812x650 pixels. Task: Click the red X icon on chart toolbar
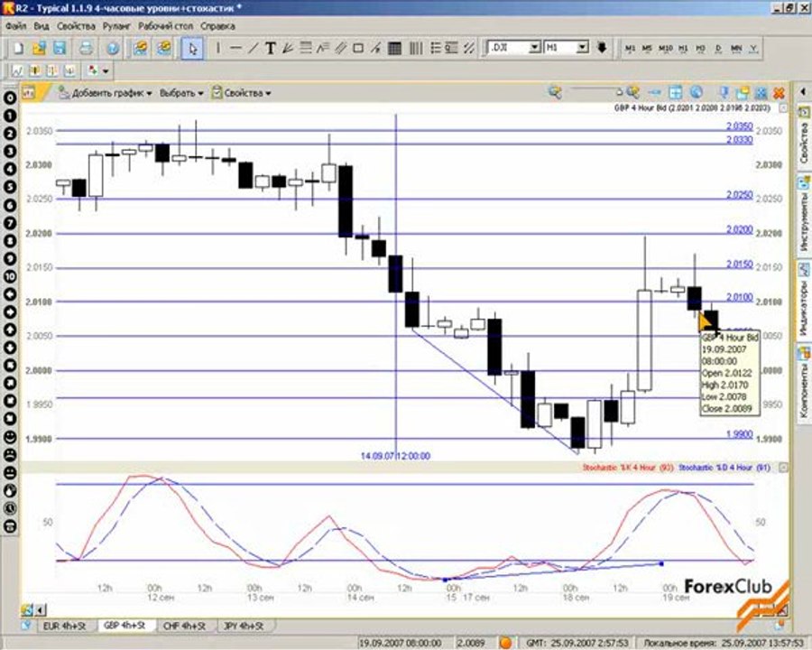click(x=779, y=93)
